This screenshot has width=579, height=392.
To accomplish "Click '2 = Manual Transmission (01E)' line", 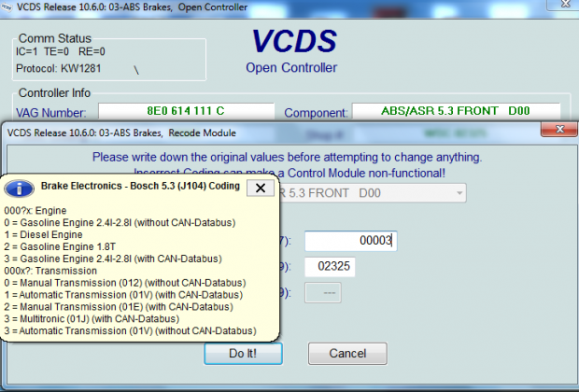I will click(x=119, y=307).
